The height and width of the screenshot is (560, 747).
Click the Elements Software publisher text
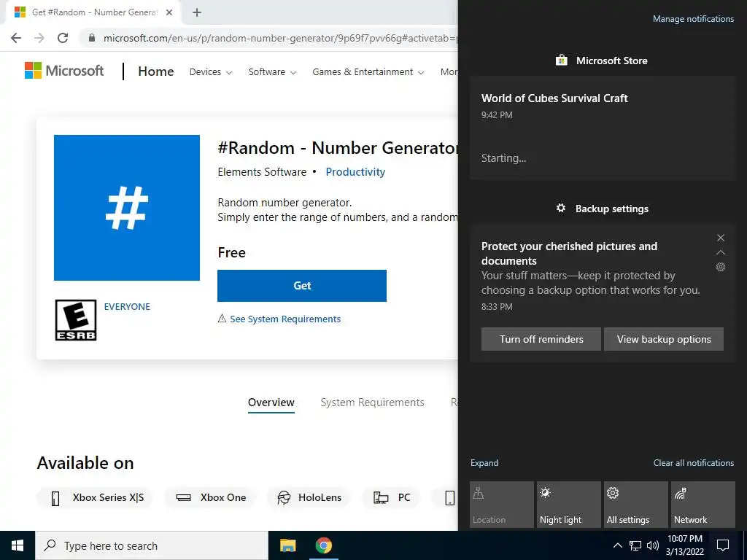262,172
